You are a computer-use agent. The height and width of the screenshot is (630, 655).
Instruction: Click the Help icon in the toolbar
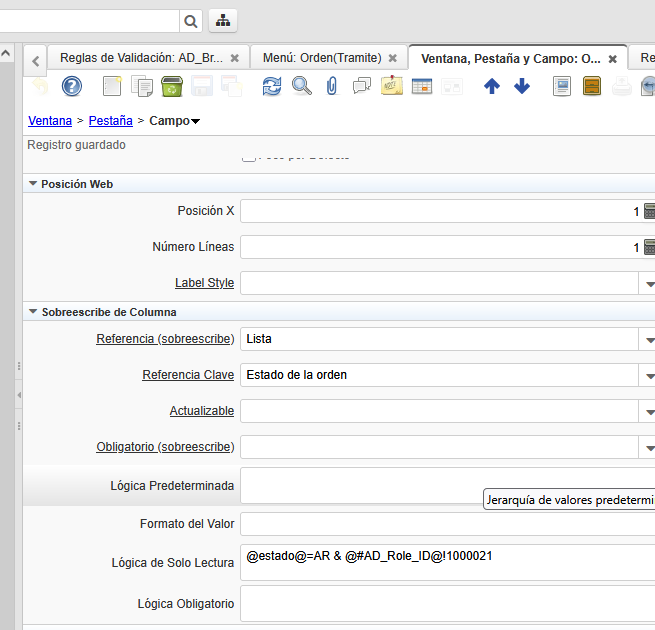tap(71, 87)
